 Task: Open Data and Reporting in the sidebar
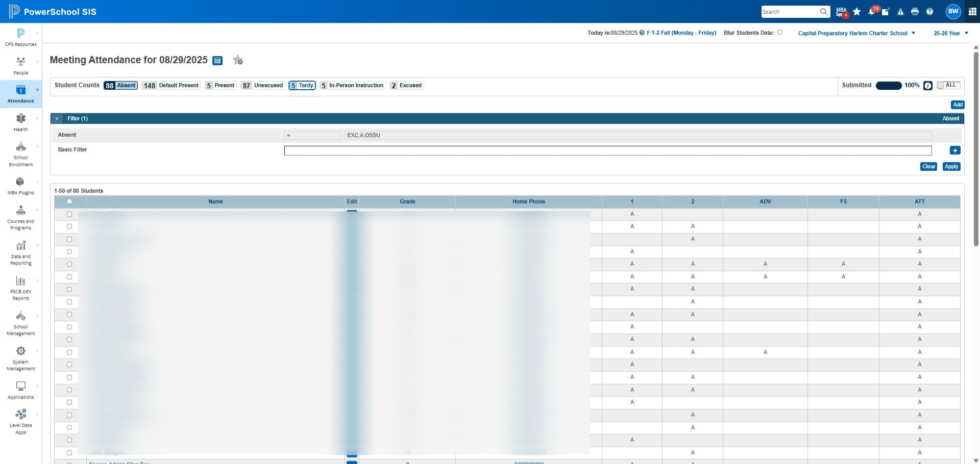pos(20,252)
